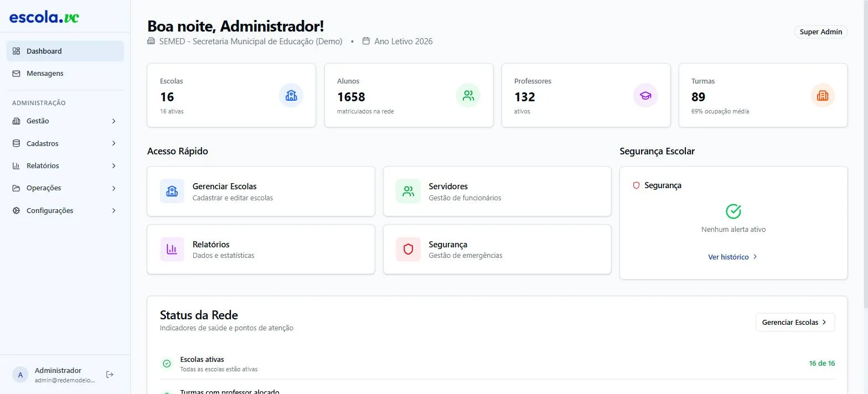Screen dimensions: 868x394
Task: Click the Cadastros database icon
Action: (16, 143)
